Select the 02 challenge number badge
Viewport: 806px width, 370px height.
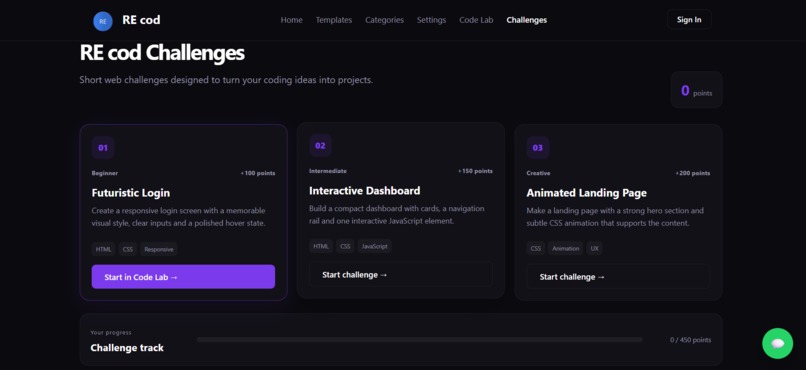pos(320,145)
